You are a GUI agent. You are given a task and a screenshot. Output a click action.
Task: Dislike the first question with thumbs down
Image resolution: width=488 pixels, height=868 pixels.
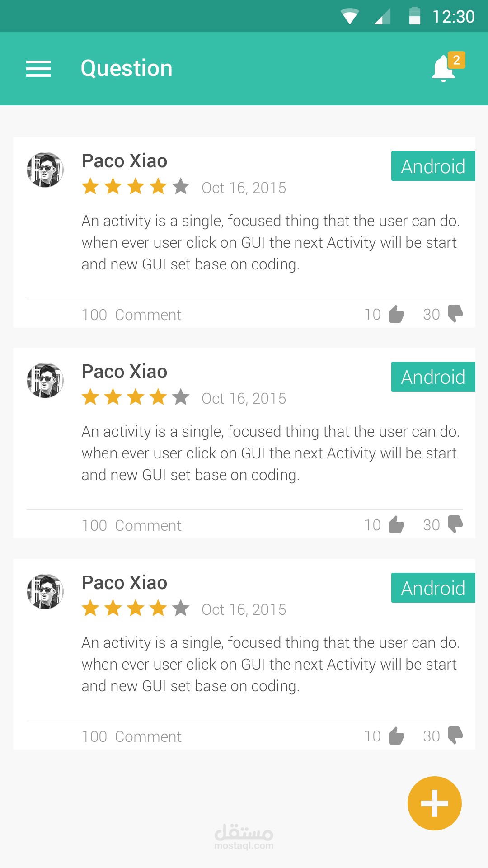tap(455, 313)
